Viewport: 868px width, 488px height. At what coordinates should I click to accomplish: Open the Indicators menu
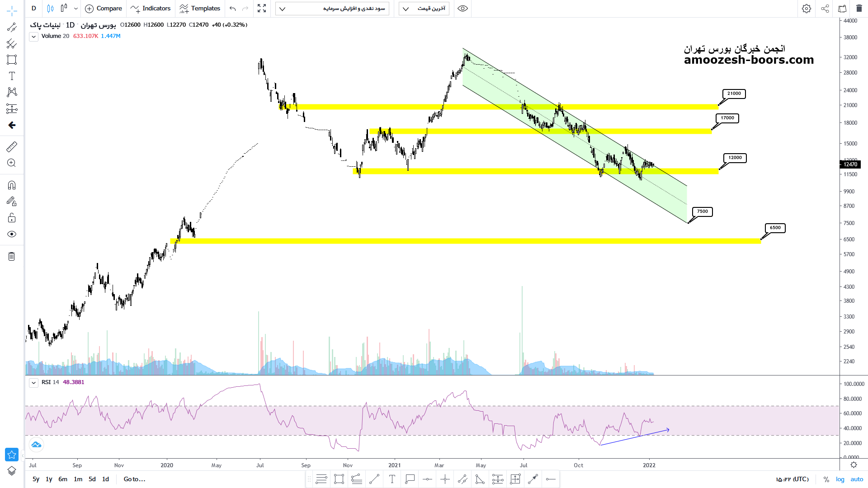pyautogui.click(x=151, y=9)
